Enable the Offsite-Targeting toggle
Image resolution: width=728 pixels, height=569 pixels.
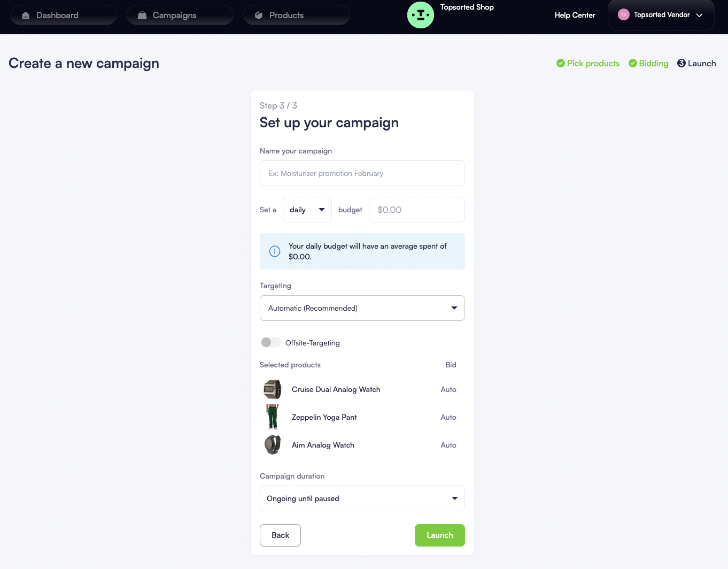tap(270, 342)
